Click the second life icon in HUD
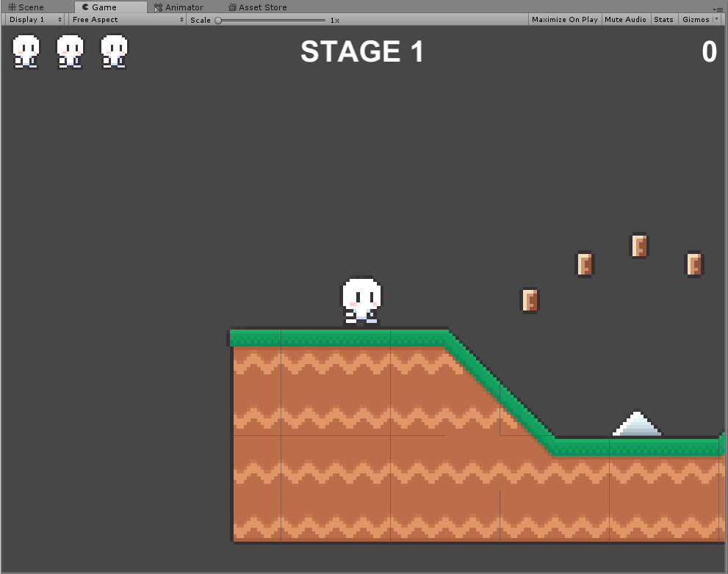The height and width of the screenshot is (574, 728). [x=70, y=51]
